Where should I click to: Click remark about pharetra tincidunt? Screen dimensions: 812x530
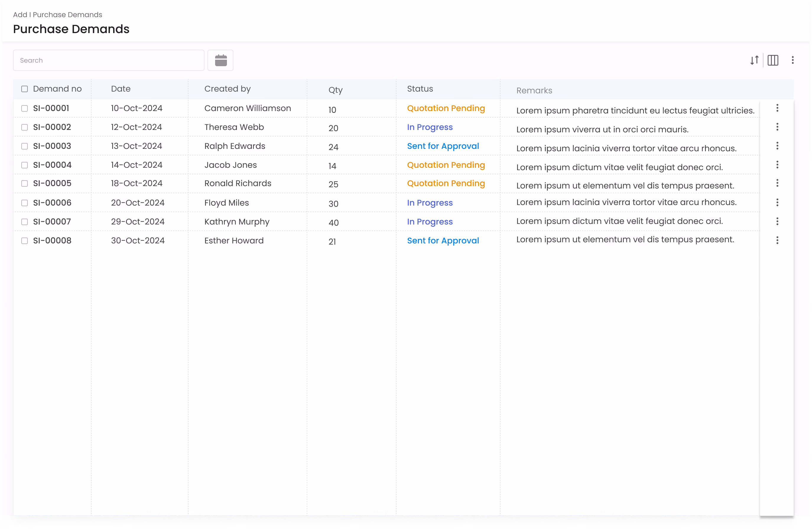635,110
